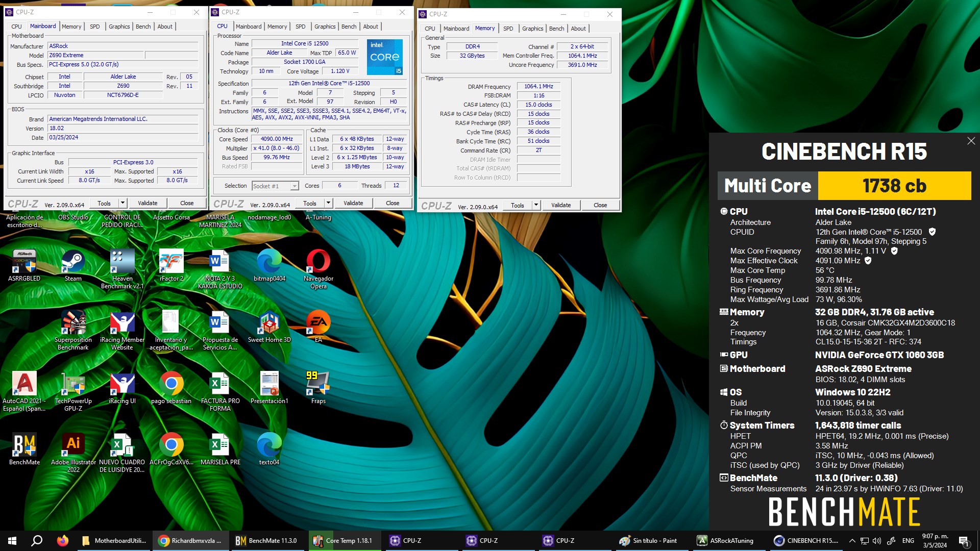Screen dimensions: 980x551
Task: Open the About tab in Mainboard window
Action: tap(165, 27)
